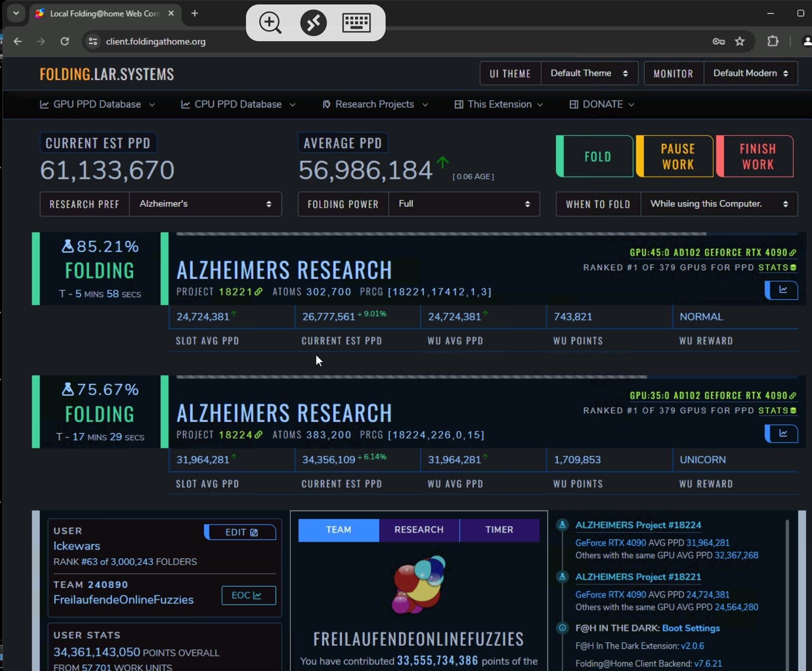Open the browser tab list chevron
The height and width of the screenshot is (671, 812).
tap(16, 13)
